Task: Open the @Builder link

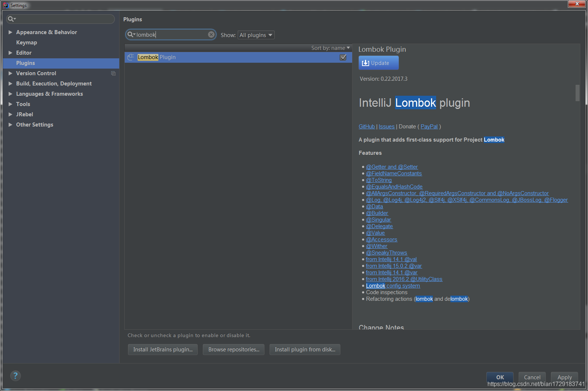Action: coord(377,213)
